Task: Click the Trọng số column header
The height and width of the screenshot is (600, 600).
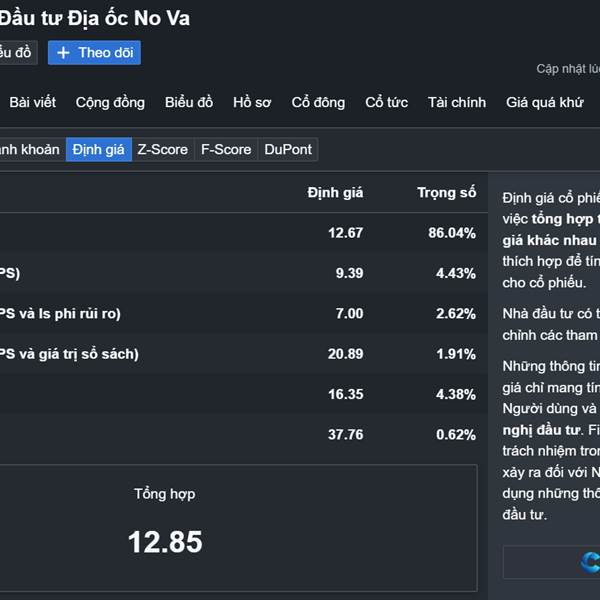Action: [x=447, y=192]
